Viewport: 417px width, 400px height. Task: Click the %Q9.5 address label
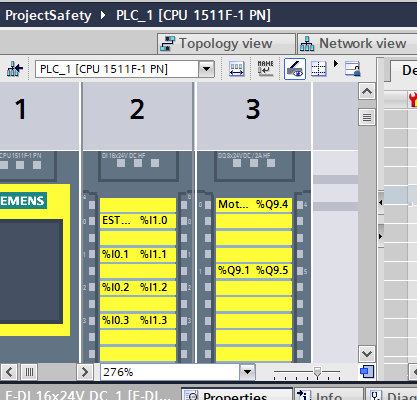[272, 270]
